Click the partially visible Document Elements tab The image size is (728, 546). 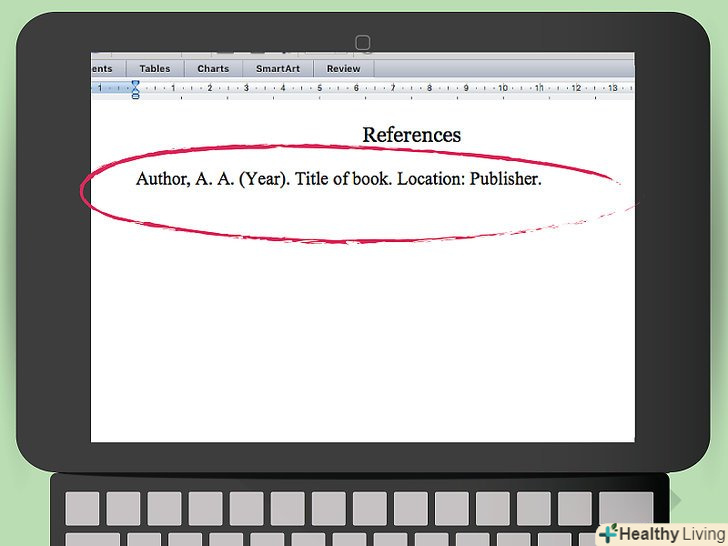tap(103, 69)
